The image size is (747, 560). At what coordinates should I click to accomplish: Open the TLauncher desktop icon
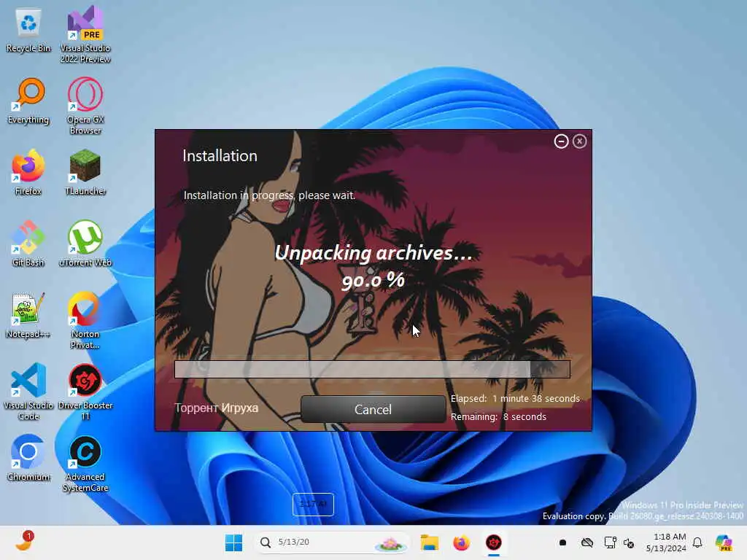85,173
